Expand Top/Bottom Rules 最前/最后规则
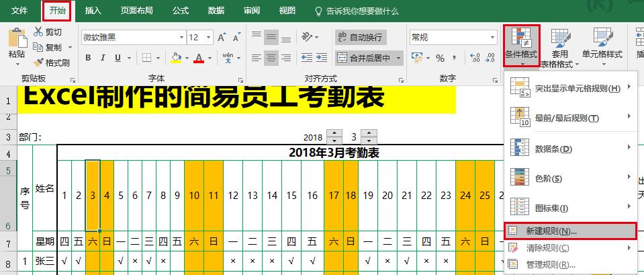The width and height of the screenshot is (644, 275). [x=571, y=118]
